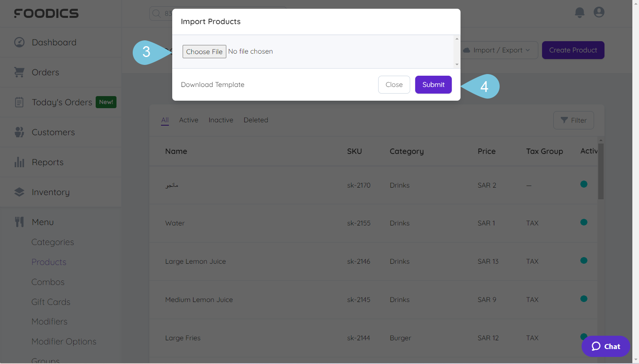The height and width of the screenshot is (364, 639).
Task: Click the Foodics logo
Action: click(x=46, y=13)
